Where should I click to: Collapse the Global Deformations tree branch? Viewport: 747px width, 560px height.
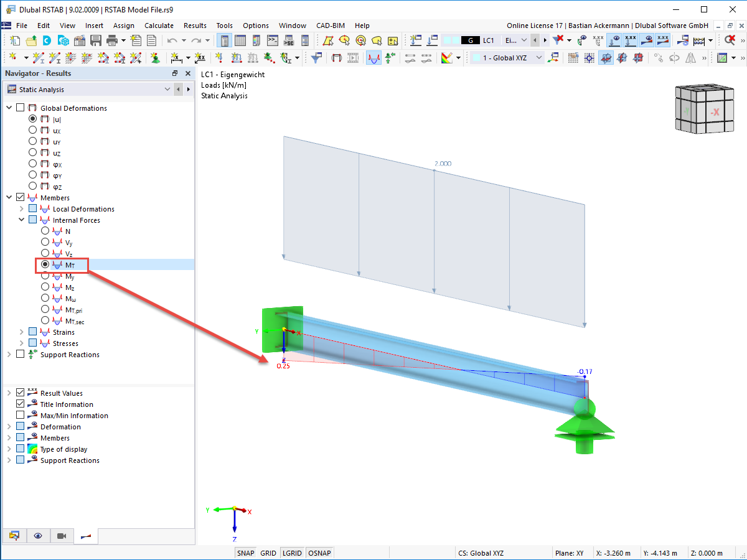(7, 108)
